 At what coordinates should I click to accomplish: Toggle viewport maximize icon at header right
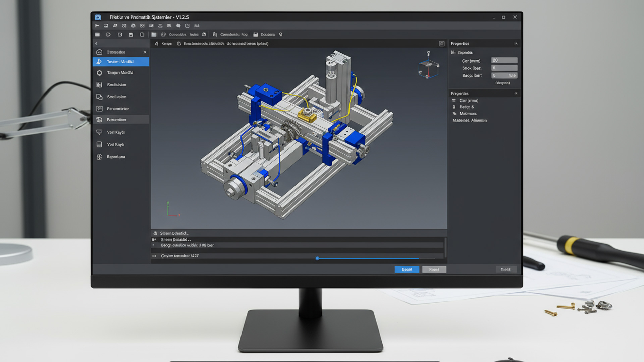(442, 44)
